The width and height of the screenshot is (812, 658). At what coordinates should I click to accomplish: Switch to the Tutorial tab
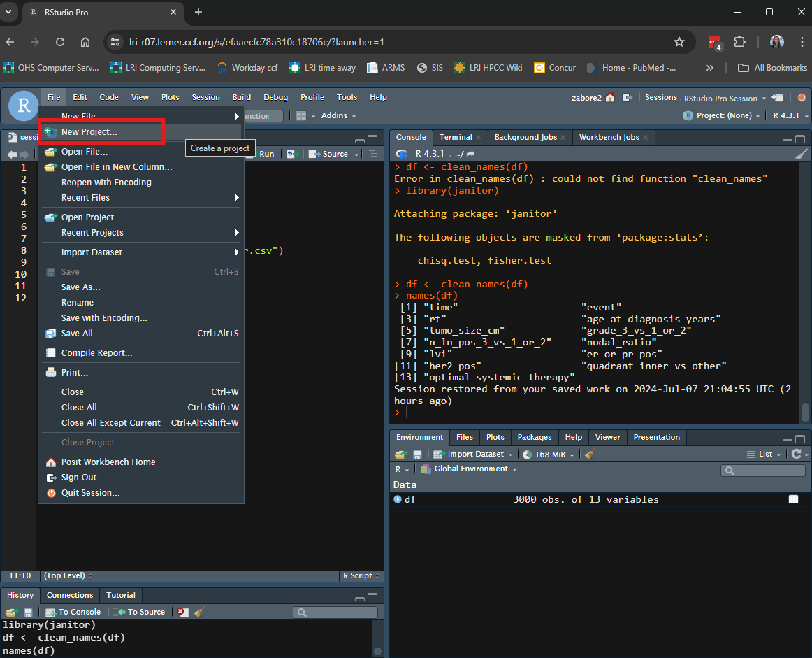[121, 595]
